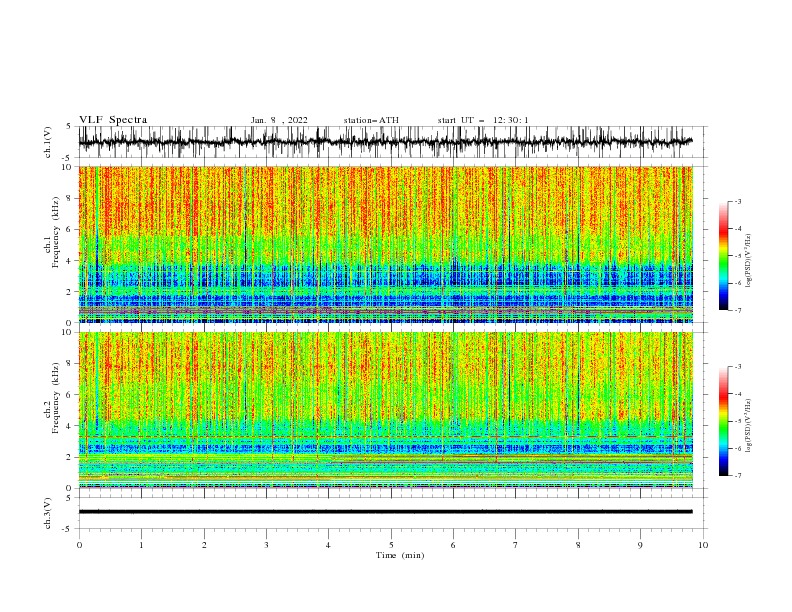Viewport: 792px width, 612px height.
Task: Click the ch.3 flat black trace
Action: [x=385, y=512]
